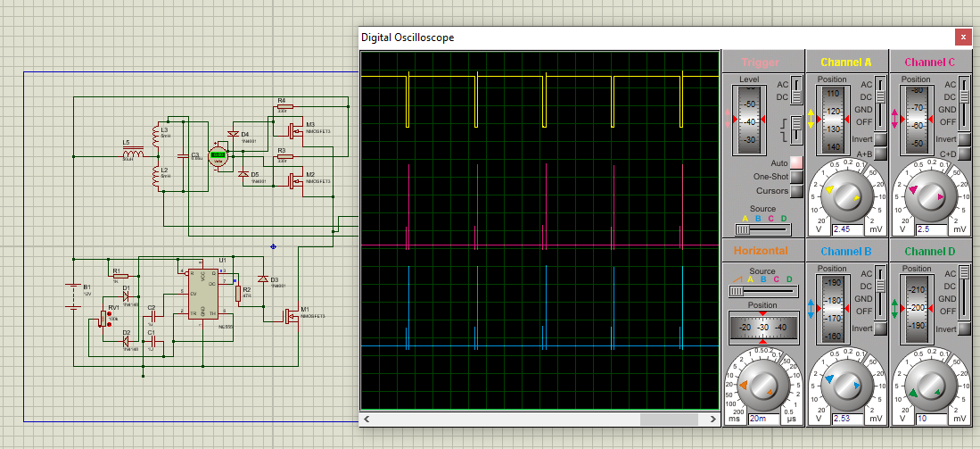
Task: Click the Horizontal timebase 20m field
Action: click(763, 419)
